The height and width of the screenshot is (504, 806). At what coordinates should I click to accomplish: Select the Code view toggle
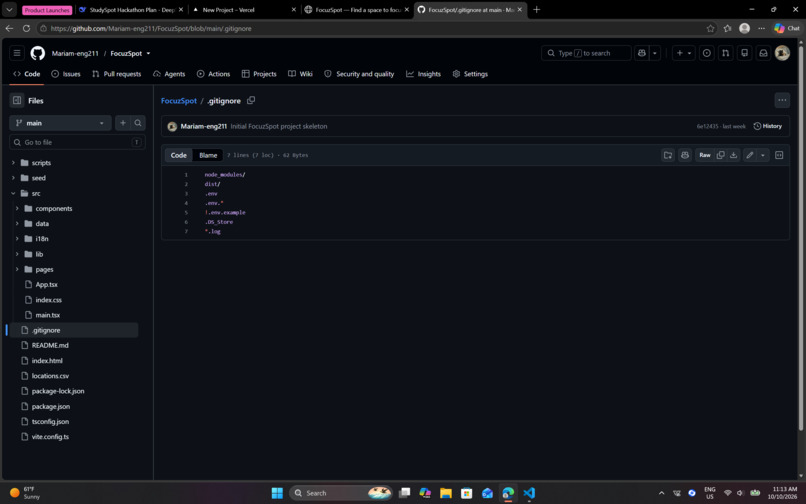tap(179, 155)
